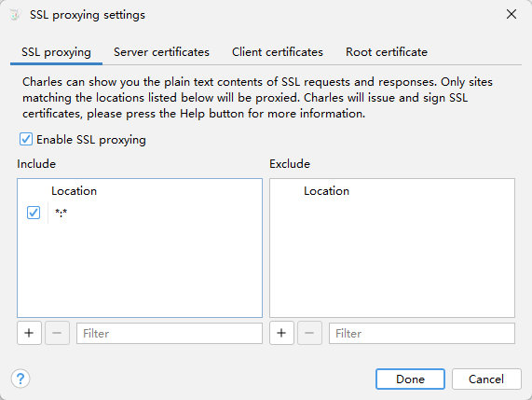Focus the Include Filter text field
Viewport: 532px width, 400px height.
[170, 333]
